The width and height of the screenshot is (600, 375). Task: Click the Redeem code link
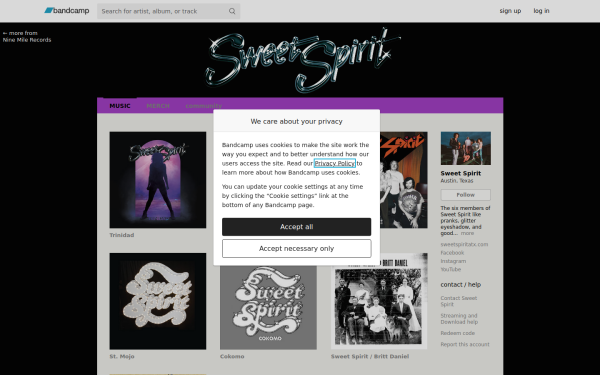click(x=458, y=333)
